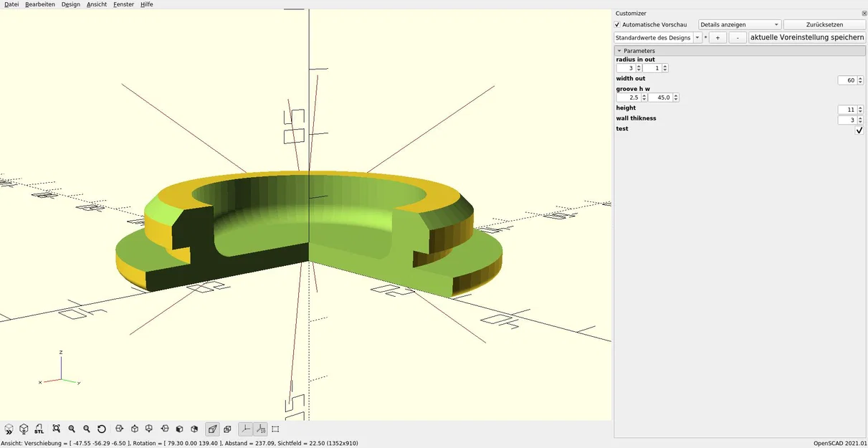Click the radius in stepper arrows
868x448 pixels.
point(639,68)
